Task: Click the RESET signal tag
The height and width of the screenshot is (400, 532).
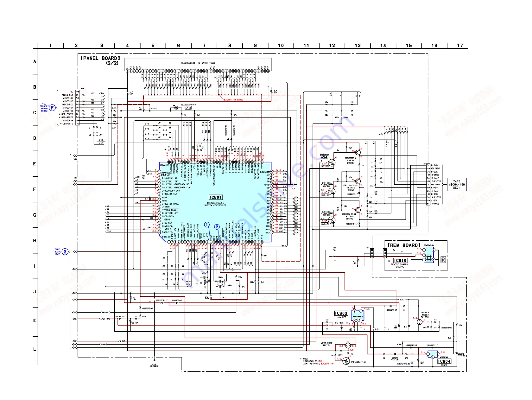Action: click(402, 300)
